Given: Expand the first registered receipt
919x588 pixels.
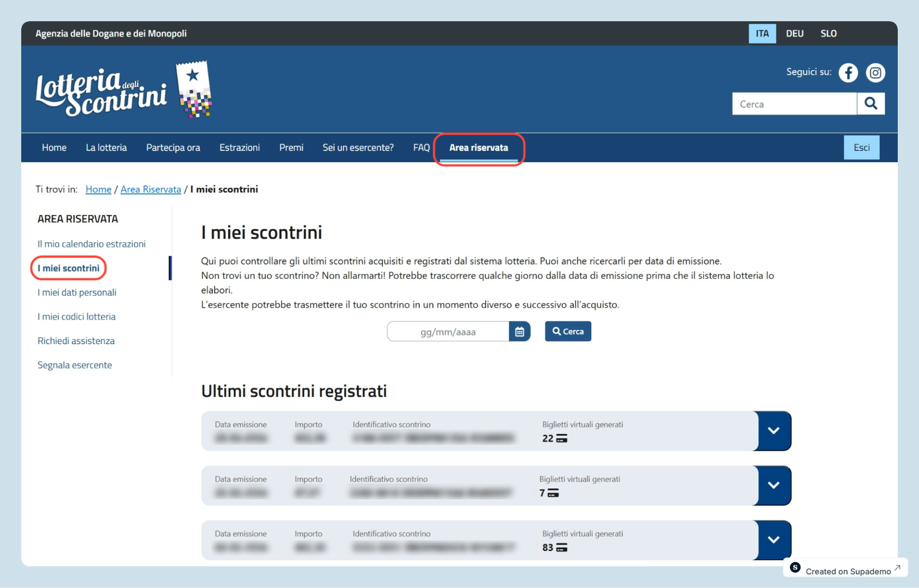Looking at the screenshot, I should [773, 431].
